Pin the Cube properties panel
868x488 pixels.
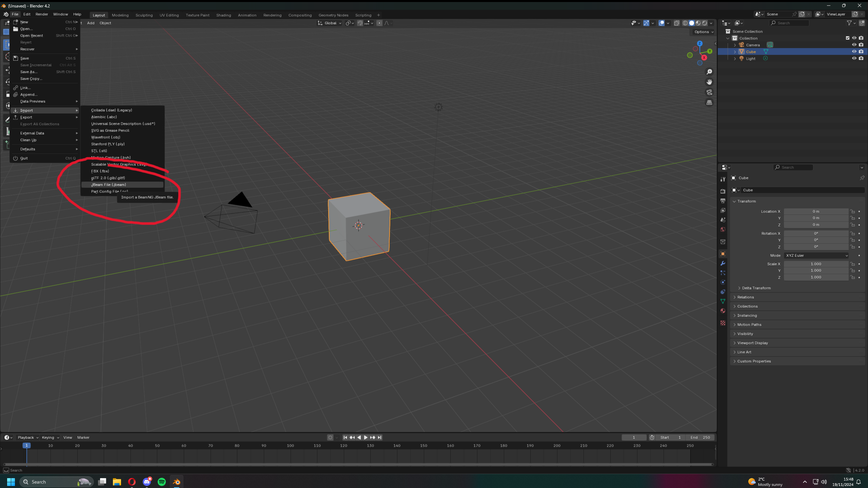pos(862,178)
